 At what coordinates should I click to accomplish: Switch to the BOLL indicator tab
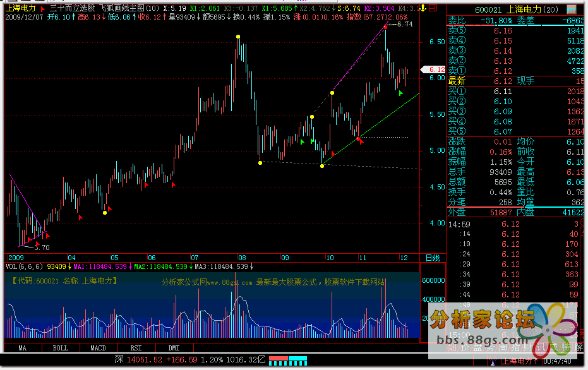click(x=61, y=348)
